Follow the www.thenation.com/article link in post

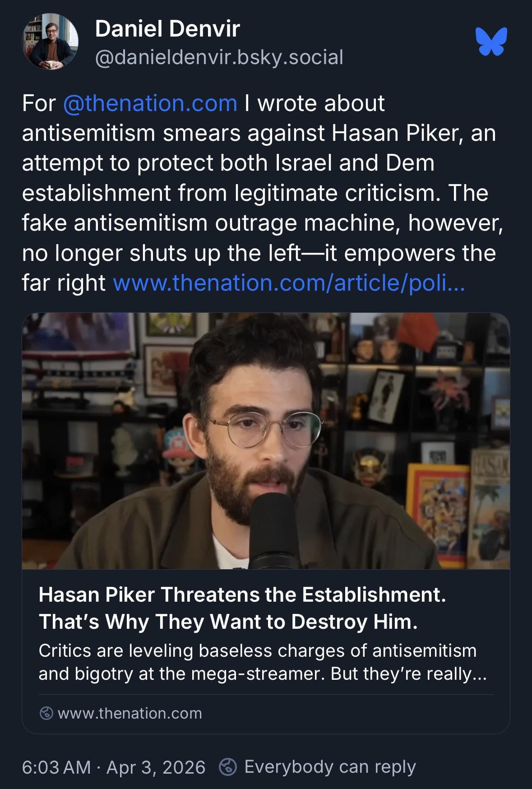click(x=289, y=283)
